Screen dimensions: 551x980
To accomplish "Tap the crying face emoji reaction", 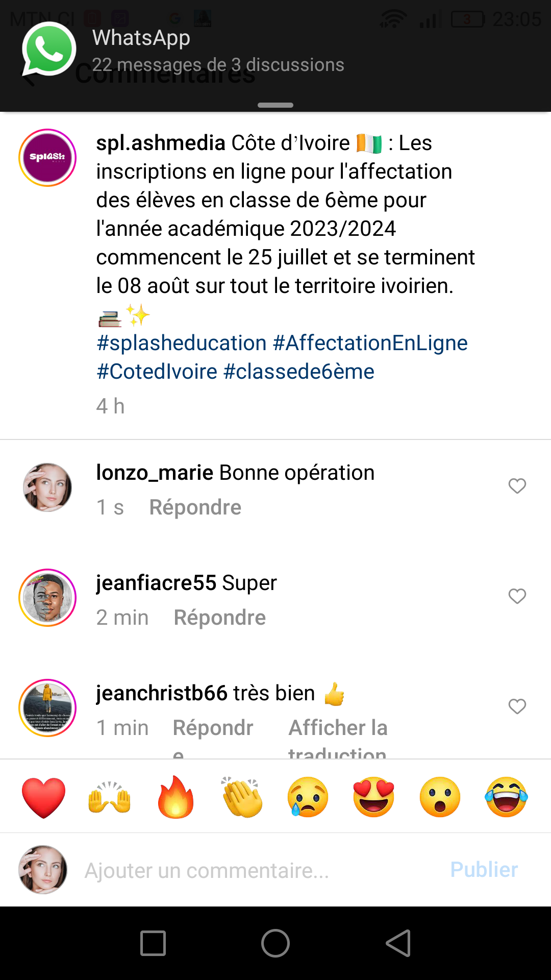I will click(x=308, y=797).
